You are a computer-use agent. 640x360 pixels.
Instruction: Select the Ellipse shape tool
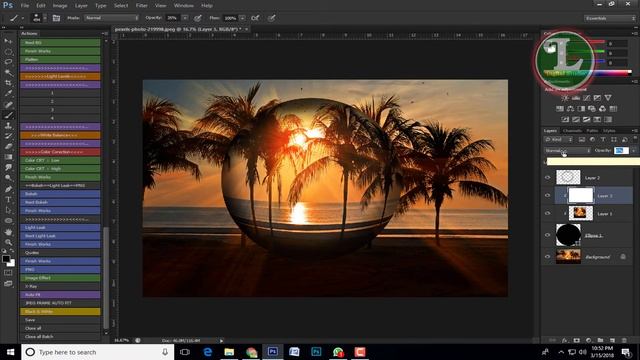click(x=8, y=221)
